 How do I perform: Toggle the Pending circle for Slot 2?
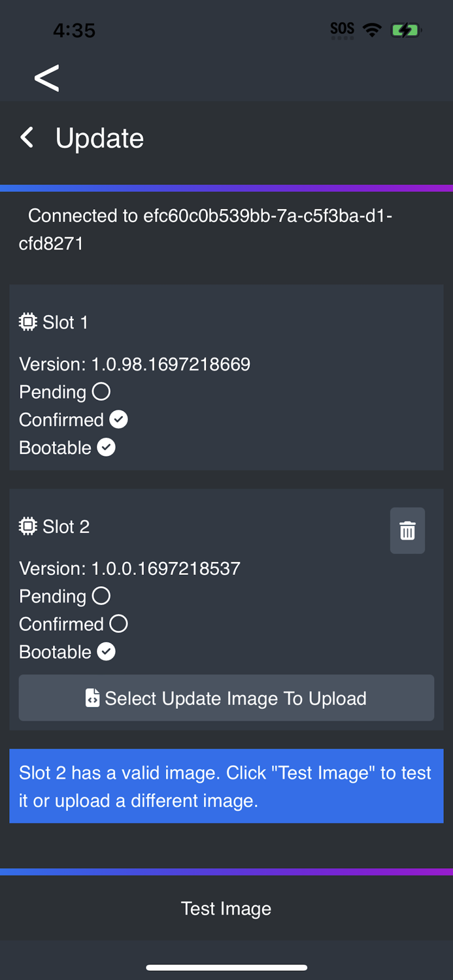point(102,595)
